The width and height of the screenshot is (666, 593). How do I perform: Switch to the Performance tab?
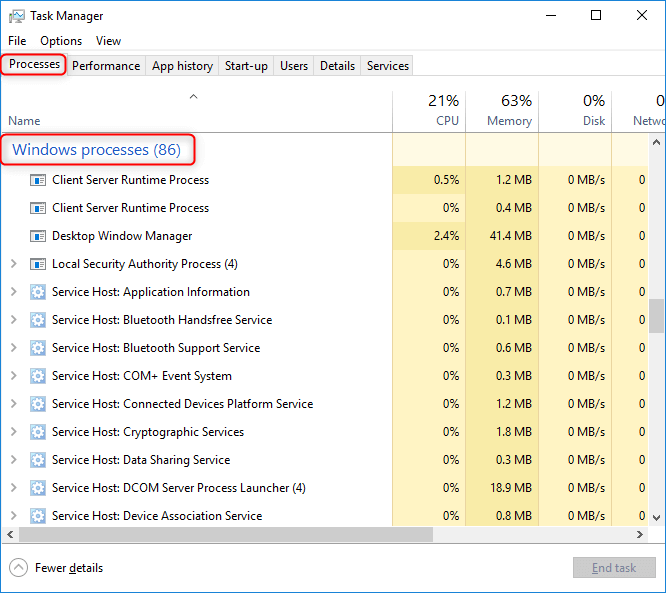pyautogui.click(x=106, y=66)
